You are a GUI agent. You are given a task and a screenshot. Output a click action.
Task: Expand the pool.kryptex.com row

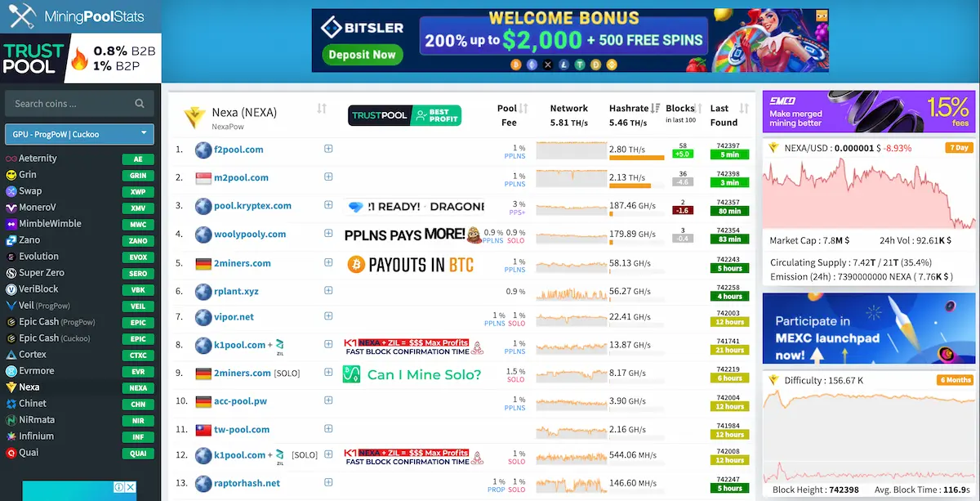click(x=328, y=205)
